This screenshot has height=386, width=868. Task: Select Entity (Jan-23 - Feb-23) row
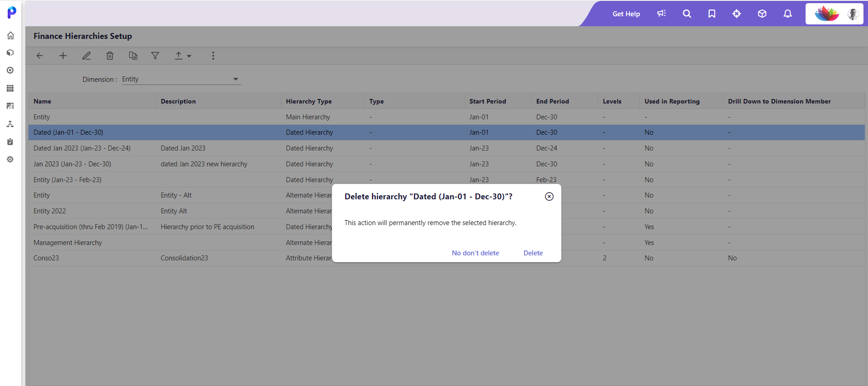pyautogui.click(x=446, y=180)
